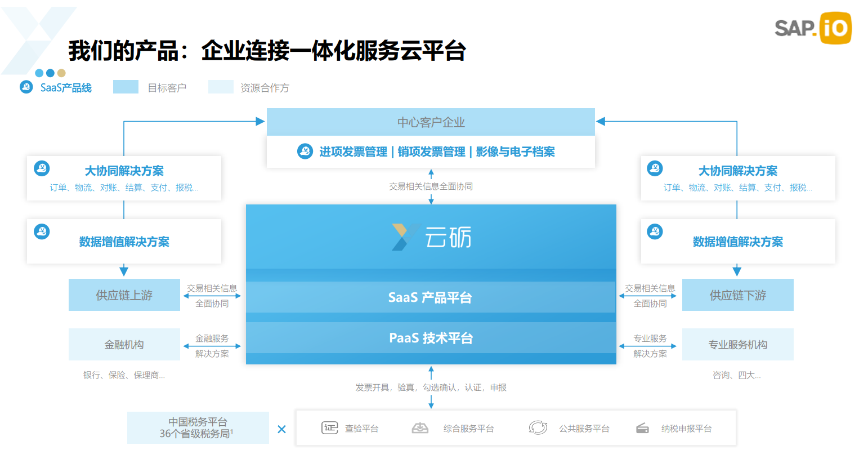Click the blue X connector icon

282,429
